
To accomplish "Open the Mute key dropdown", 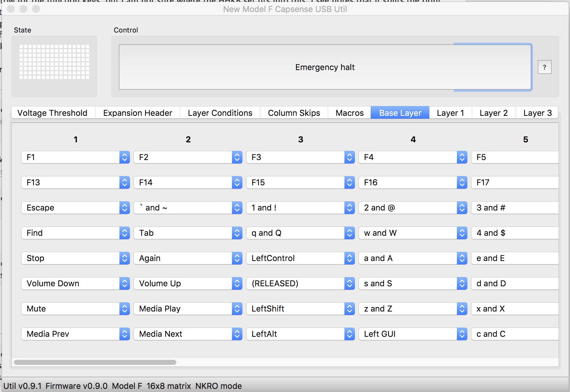I will point(76,309).
